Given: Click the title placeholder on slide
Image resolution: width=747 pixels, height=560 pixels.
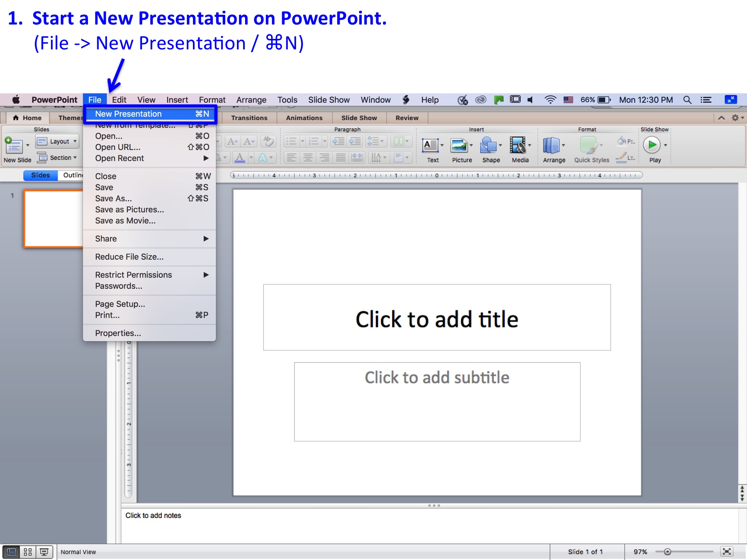Looking at the screenshot, I should point(437,317).
